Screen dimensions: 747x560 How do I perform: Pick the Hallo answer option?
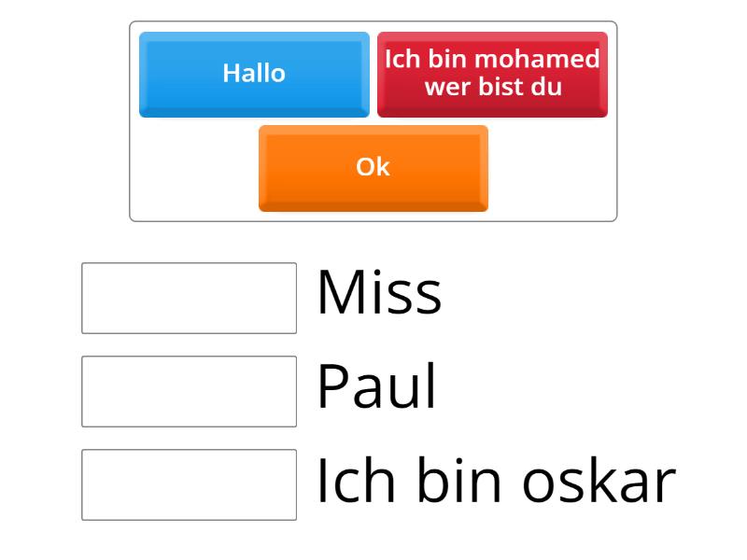pos(253,74)
